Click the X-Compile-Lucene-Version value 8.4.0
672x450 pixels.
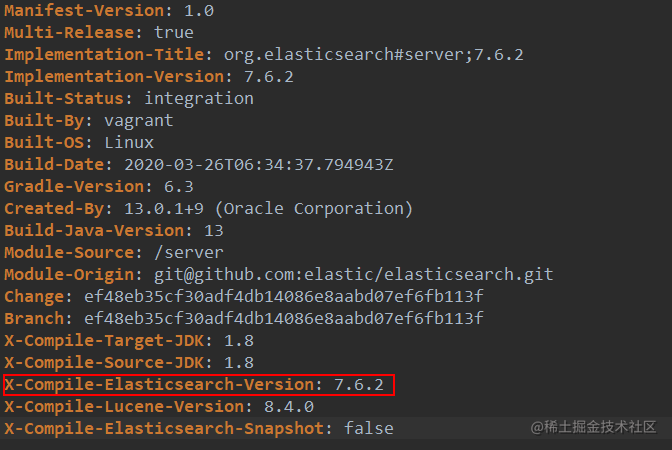[x=289, y=407]
